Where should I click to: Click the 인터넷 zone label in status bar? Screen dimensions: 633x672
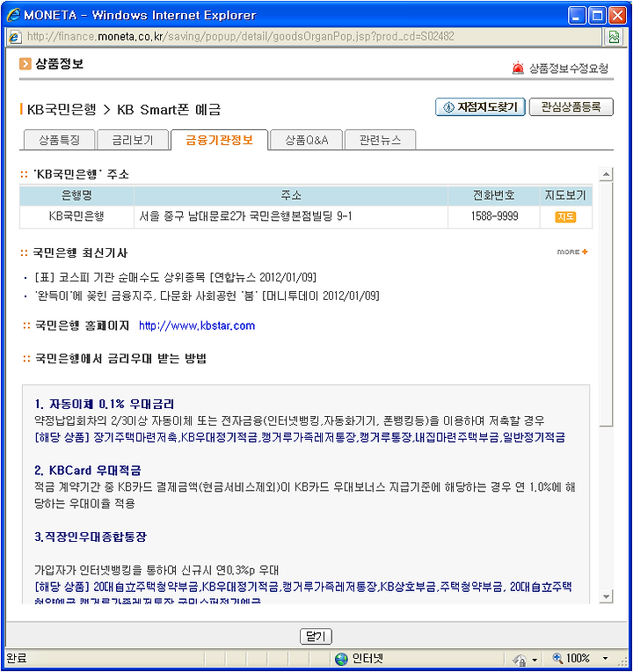367,659
